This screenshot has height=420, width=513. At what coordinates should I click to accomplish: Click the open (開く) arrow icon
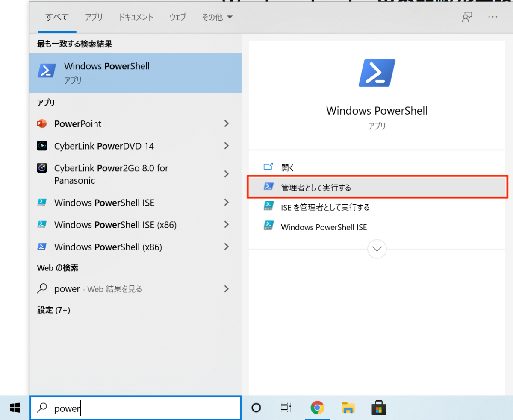[268, 167]
